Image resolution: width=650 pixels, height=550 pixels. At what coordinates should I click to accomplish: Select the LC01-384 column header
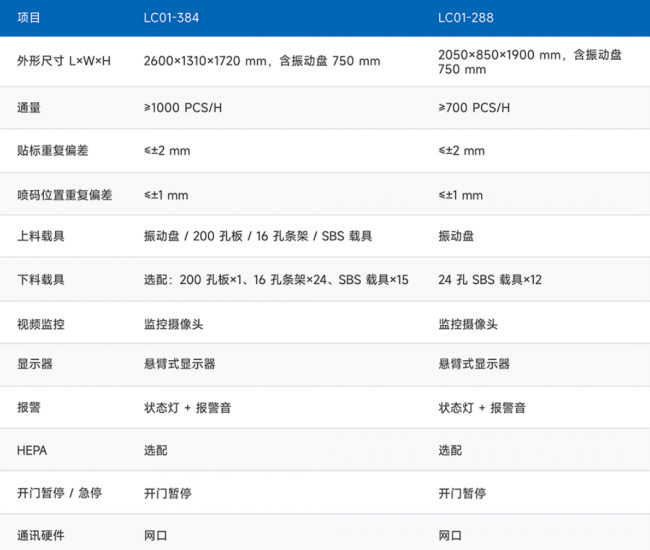[171, 18]
